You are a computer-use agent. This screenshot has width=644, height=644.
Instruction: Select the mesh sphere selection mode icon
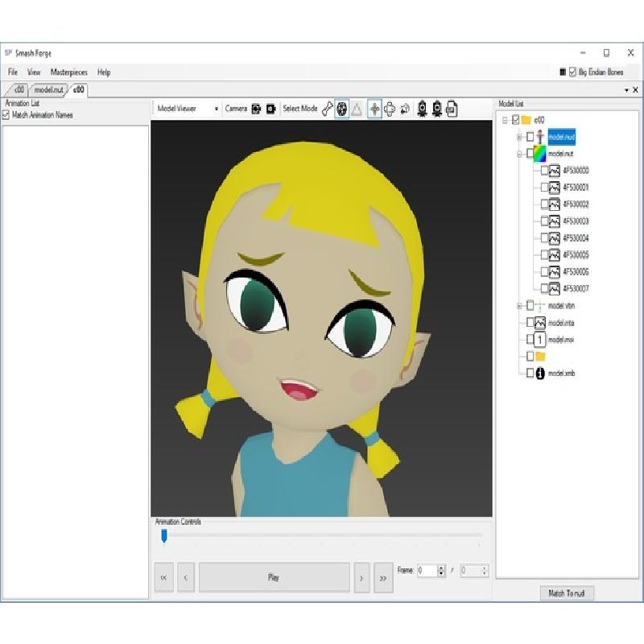(341, 109)
